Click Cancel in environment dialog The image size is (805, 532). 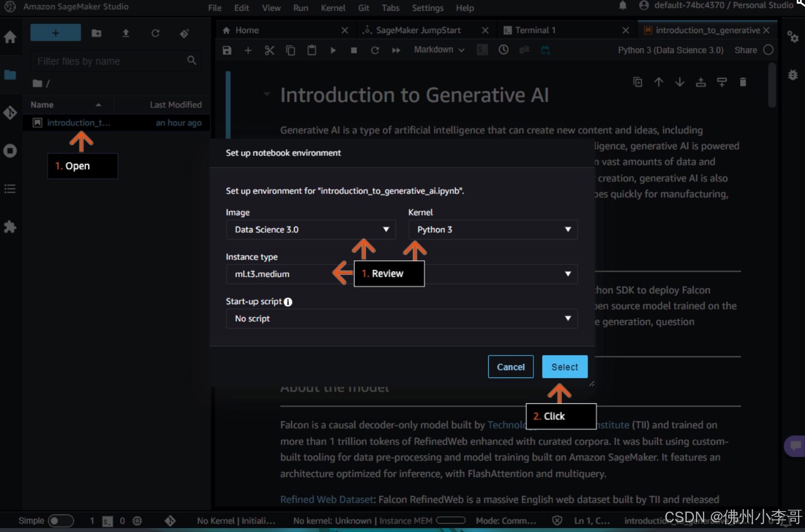[511, 367]
